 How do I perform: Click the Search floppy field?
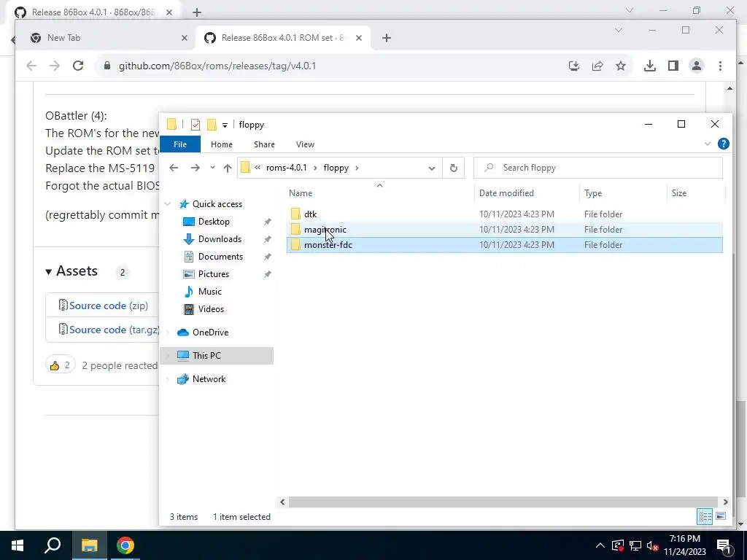pyautogui.click(x=598, y=168)
